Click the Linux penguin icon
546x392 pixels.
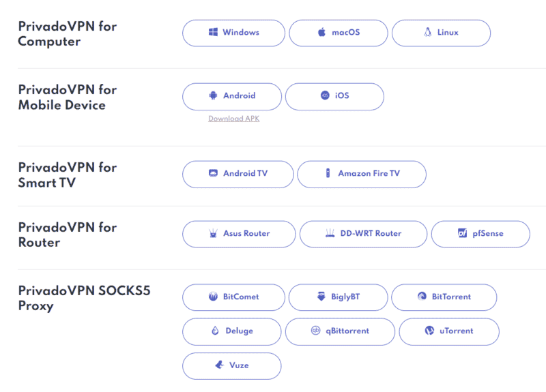(428, 32)
